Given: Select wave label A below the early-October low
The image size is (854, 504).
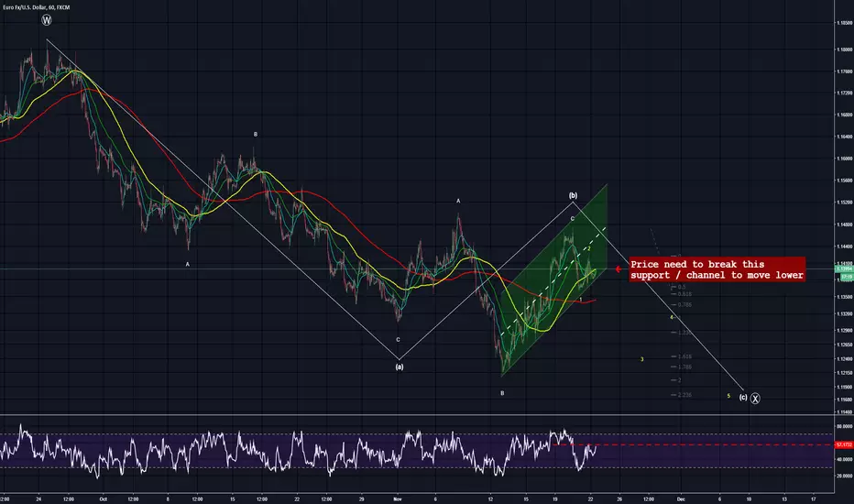Looking at the screenshot, I should click(x=187, y=264).
